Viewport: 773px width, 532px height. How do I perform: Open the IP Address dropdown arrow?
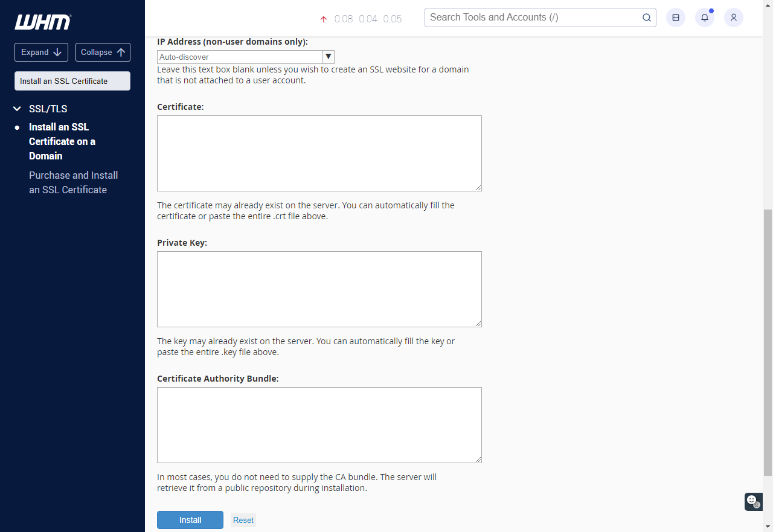click(x=329, y=57)
